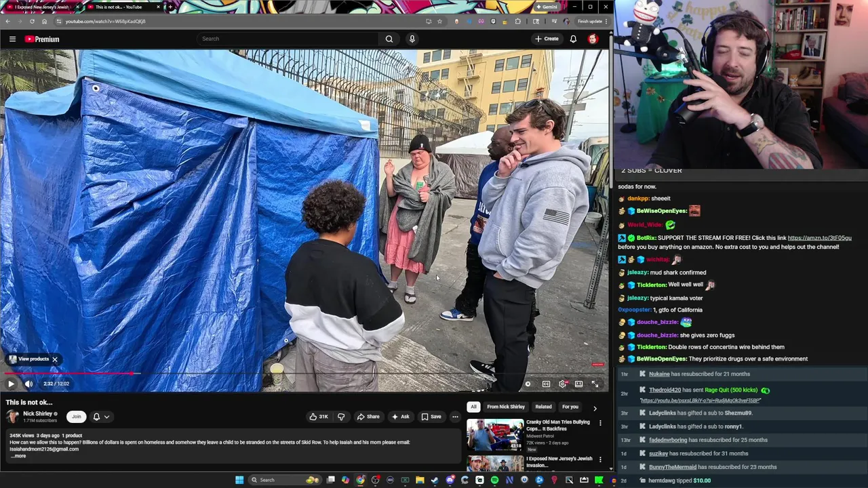Screen dimensions: 868x488
Task: Bookmark this page with star icon
Action: click(439, 21)
